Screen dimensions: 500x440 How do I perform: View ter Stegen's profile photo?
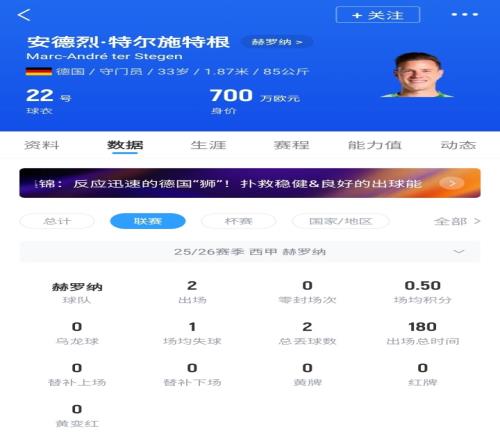pyautogui.click(x=417, y=75)
